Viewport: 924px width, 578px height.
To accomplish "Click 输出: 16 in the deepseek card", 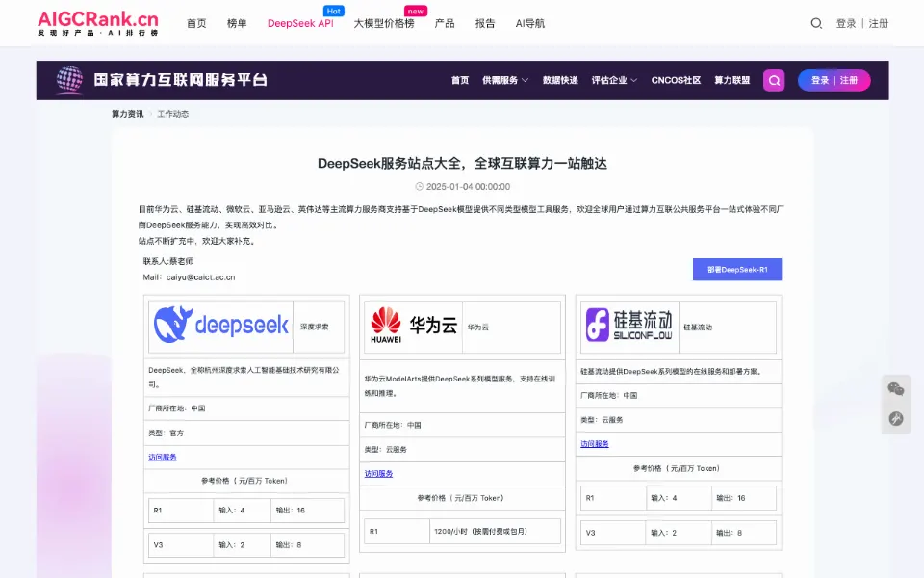I will click(308, 511).
